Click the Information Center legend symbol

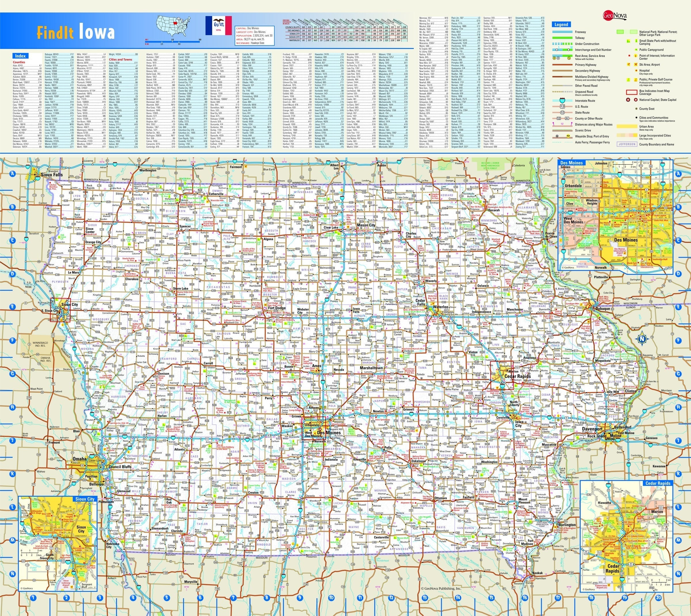coord(636,56)
